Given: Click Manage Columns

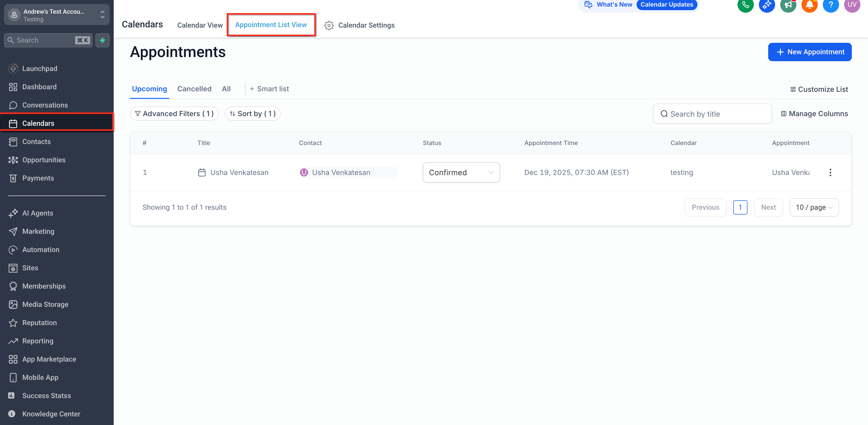Looking at the screenshot, I should (x=814, y=114).
